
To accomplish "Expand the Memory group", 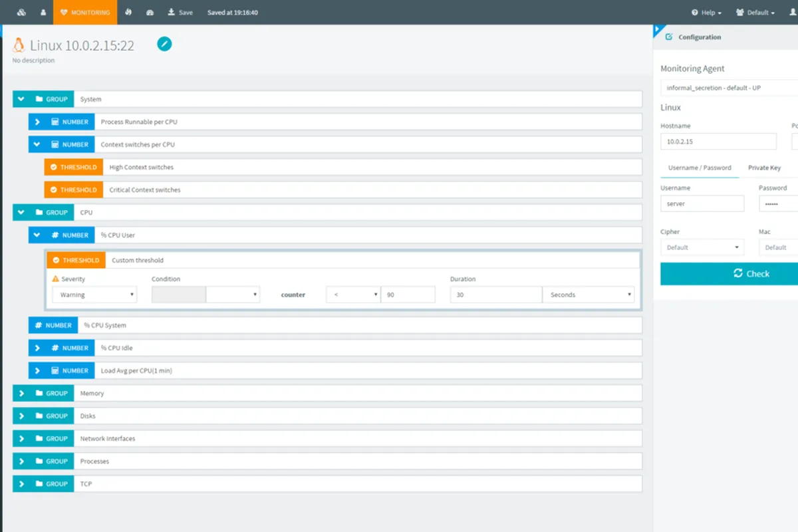I will tap(21, 393).
